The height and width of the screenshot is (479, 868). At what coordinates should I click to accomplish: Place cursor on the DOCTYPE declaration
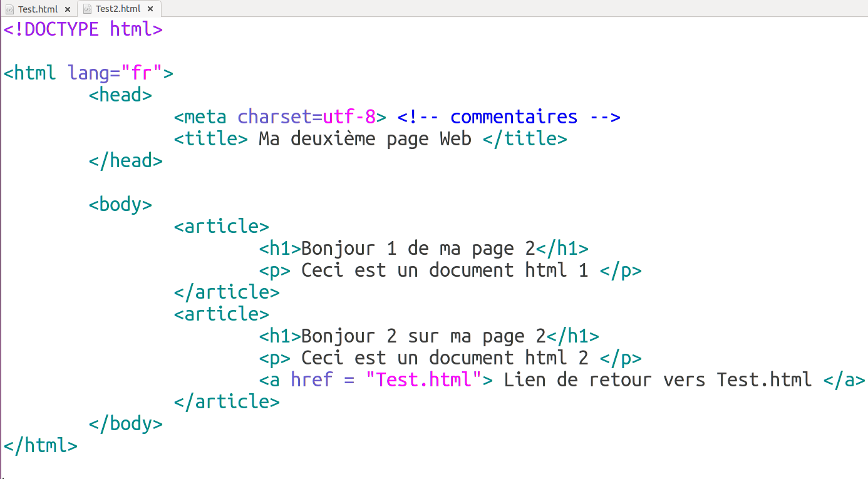83,29
